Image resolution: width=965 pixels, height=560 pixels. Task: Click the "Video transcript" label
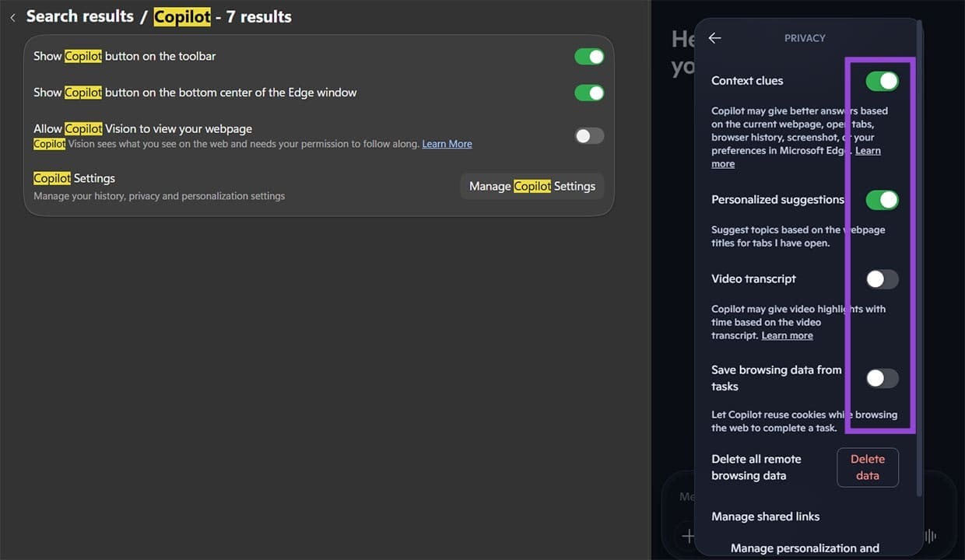tap(753, 279)
